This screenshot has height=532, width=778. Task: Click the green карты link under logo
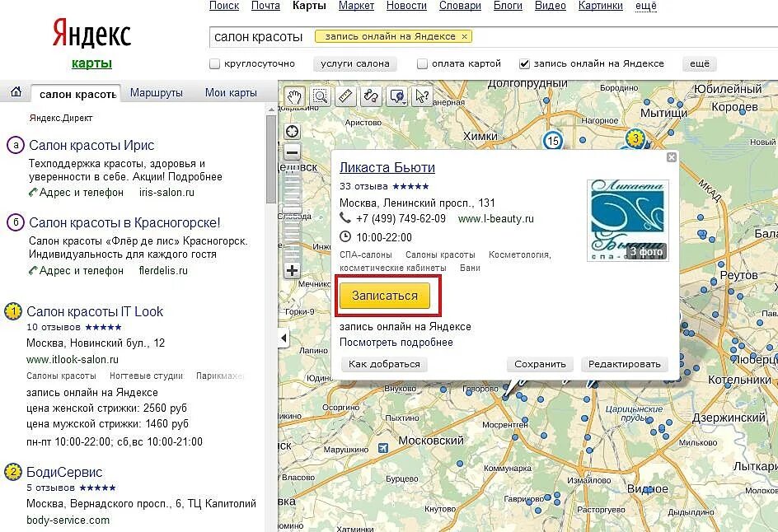tap(91, 63)
